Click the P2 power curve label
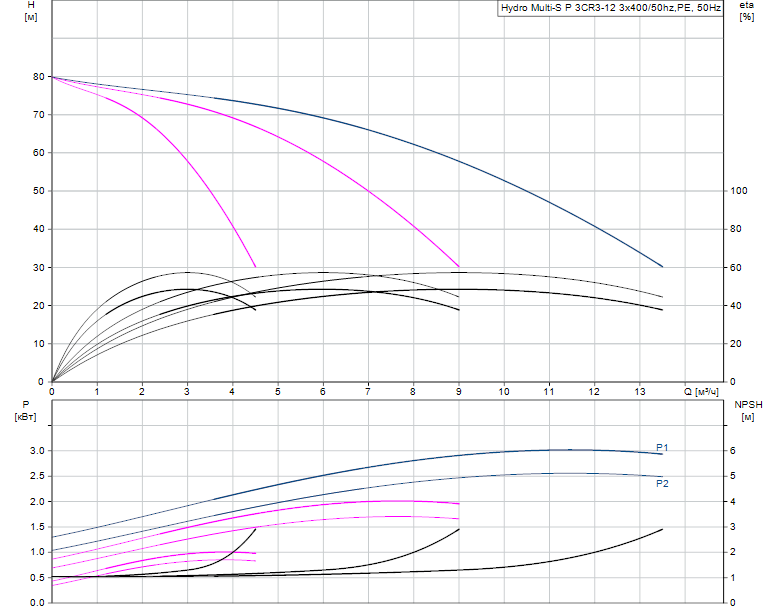The height and width of the screenshot is (611, 774). point(662,484)
